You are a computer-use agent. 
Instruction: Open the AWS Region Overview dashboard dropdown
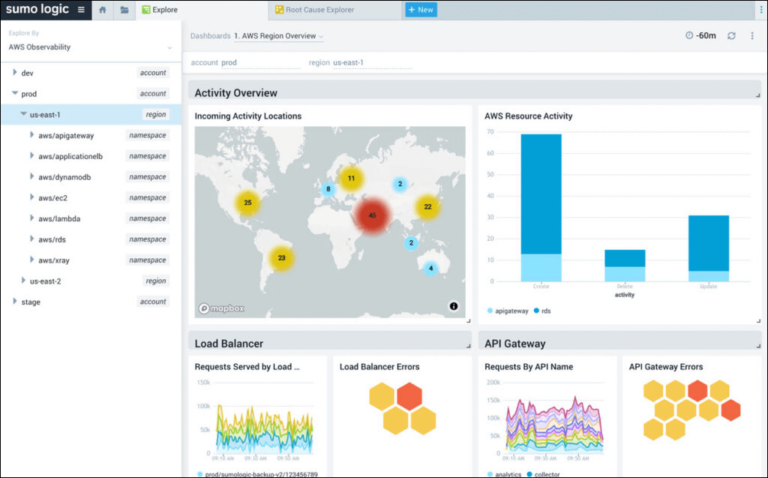[279, 36]
